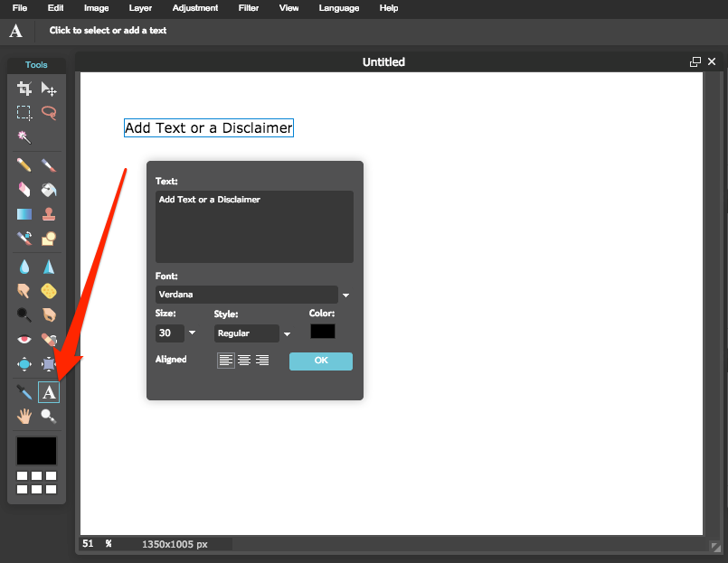The width and height of the screenshot is (728, 563).
Task: Select the Hand pan tool
Action: click(x=24, y=417)
